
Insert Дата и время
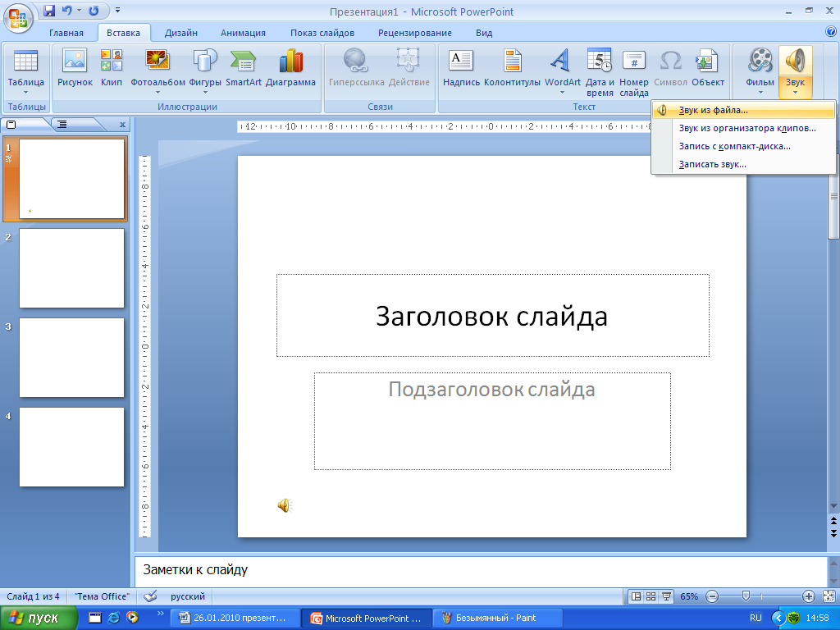pyautogui.click(x=600, y=73)
